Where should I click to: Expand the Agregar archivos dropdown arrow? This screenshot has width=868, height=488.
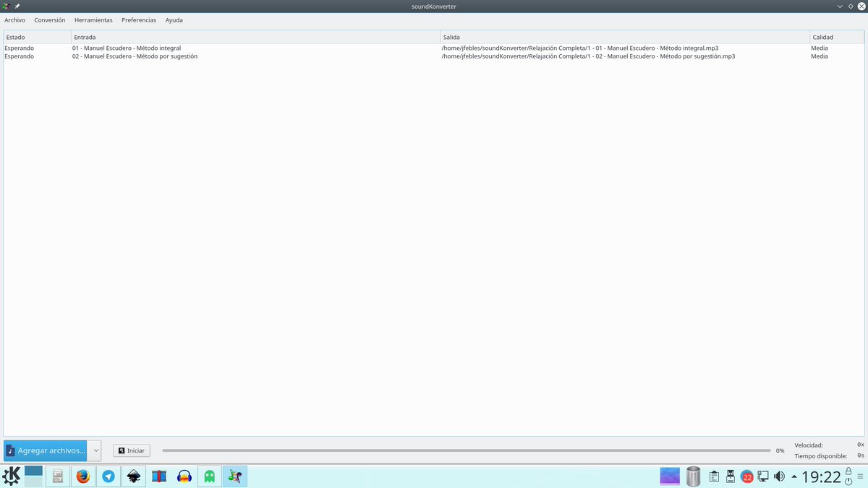pyautogui.click(x=95, y=450)
